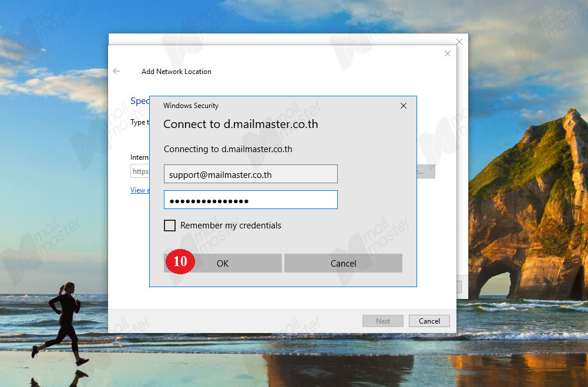Open the View examples link
Screen dimensions: 588x387
pos(140,190)
